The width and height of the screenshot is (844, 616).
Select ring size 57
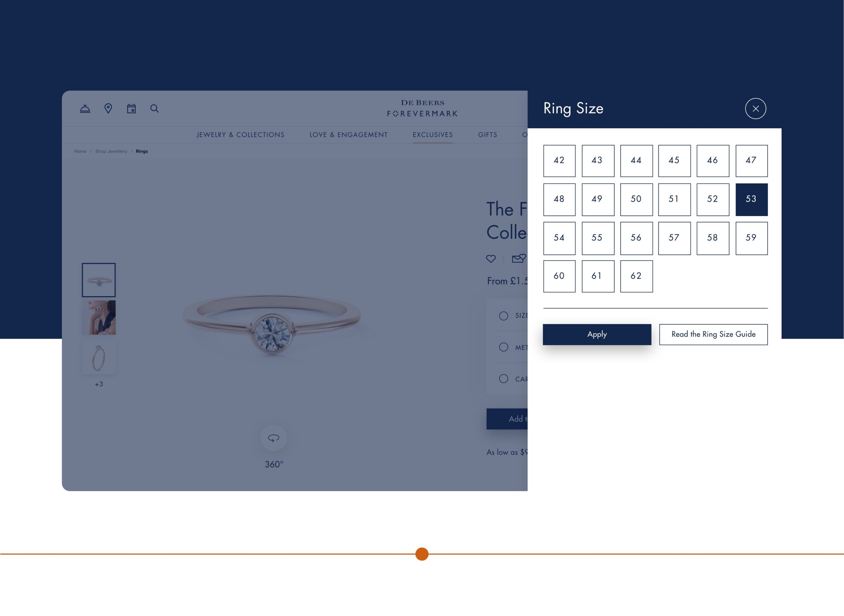(x=674, y=237)
